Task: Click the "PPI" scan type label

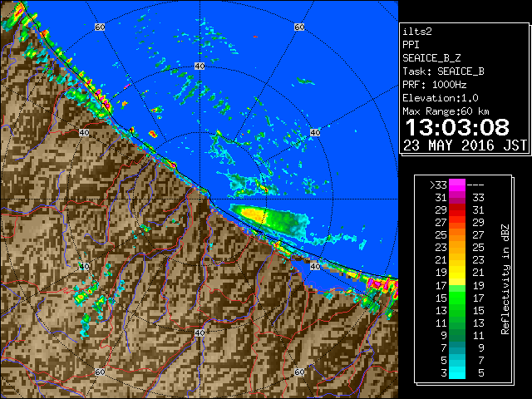Action: (411, 45)
